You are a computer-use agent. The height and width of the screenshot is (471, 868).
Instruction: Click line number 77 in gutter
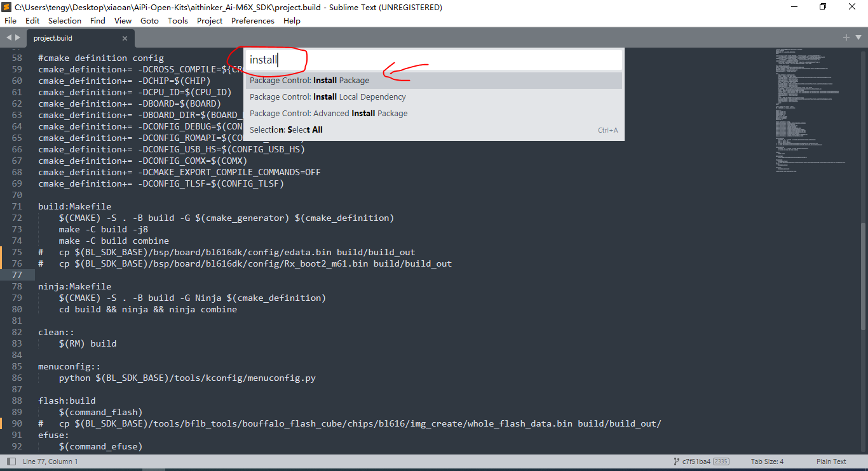click(x=17, y=275)
